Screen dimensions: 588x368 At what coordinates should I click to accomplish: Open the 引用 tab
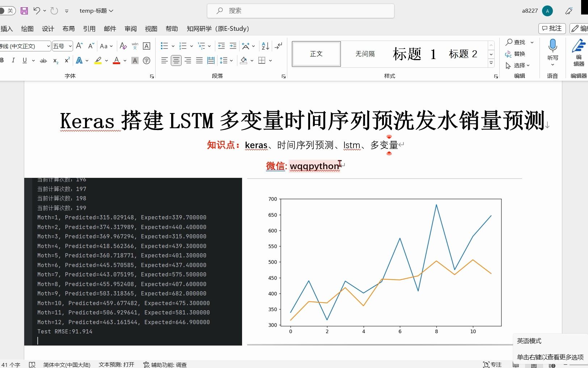click(x=89, y=29)
